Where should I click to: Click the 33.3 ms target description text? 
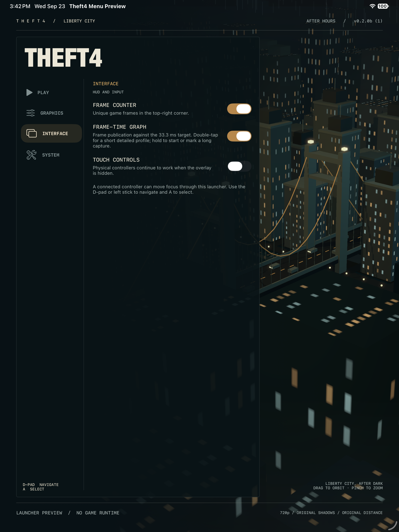point(156,141)
